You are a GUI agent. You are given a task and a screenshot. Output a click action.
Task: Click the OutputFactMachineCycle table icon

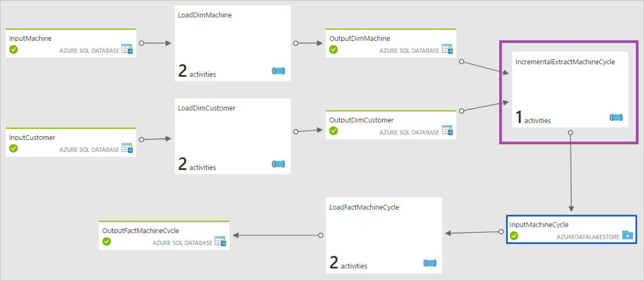(220, 241)
